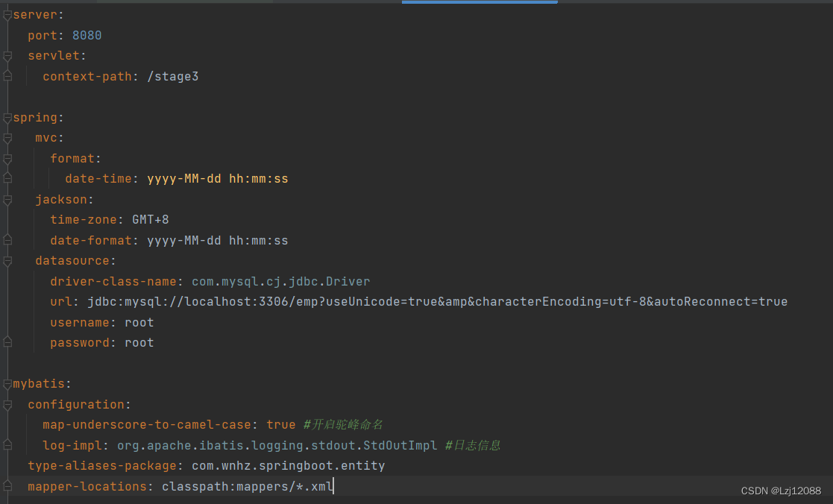Viewport: 833px width, 504px height.
Task: Click the gutter marker beside password line
Action: pos(7,342)
